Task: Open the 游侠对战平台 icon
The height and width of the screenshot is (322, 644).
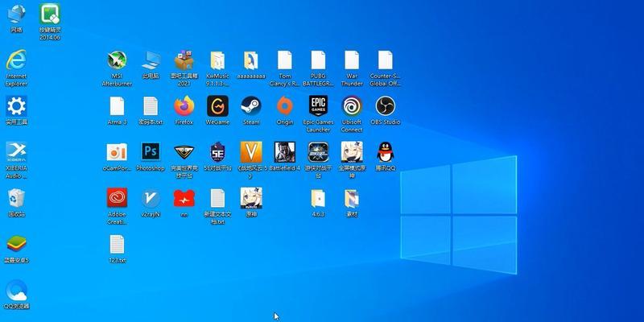Action: coord(318,152)
